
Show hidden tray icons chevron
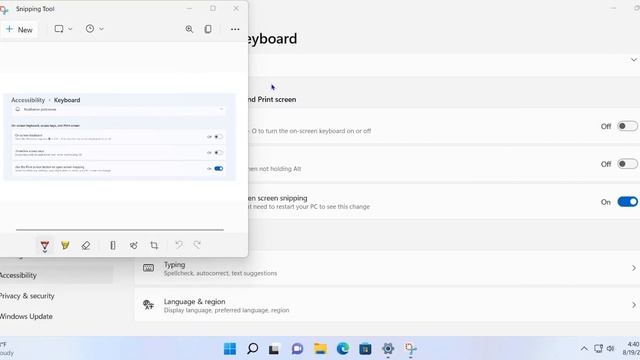point(584,349)
